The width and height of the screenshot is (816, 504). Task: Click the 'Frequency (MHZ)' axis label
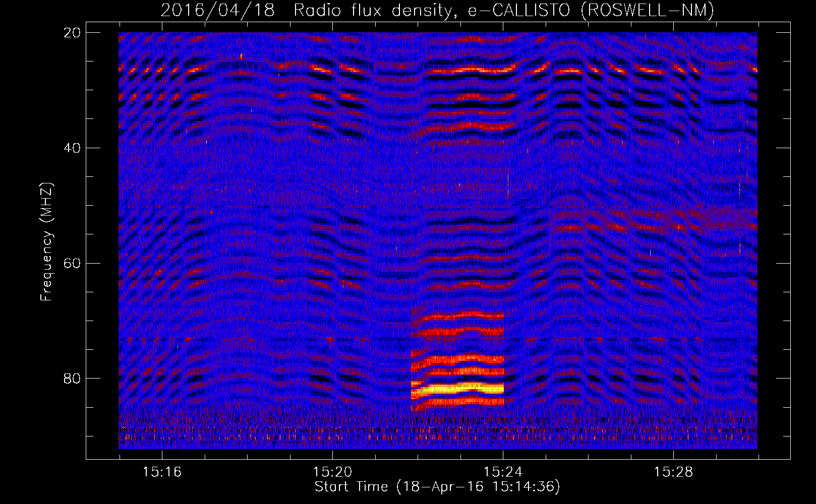point(46,242)
